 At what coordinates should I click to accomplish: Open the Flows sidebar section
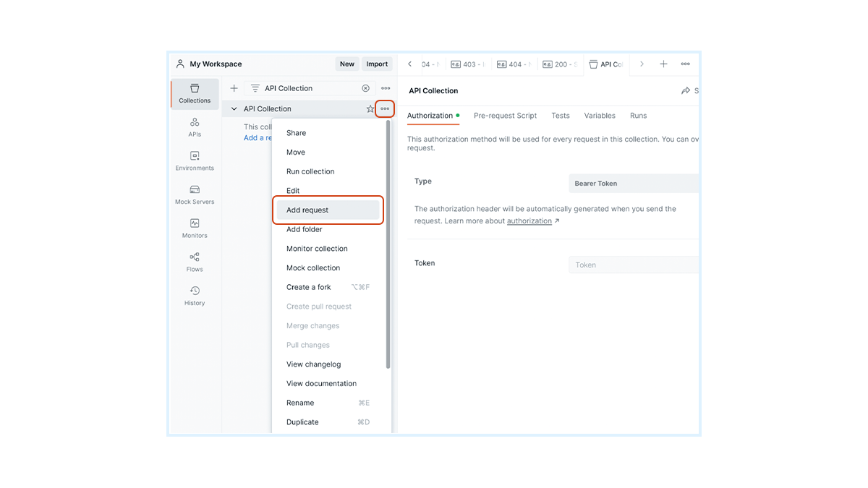195,262
